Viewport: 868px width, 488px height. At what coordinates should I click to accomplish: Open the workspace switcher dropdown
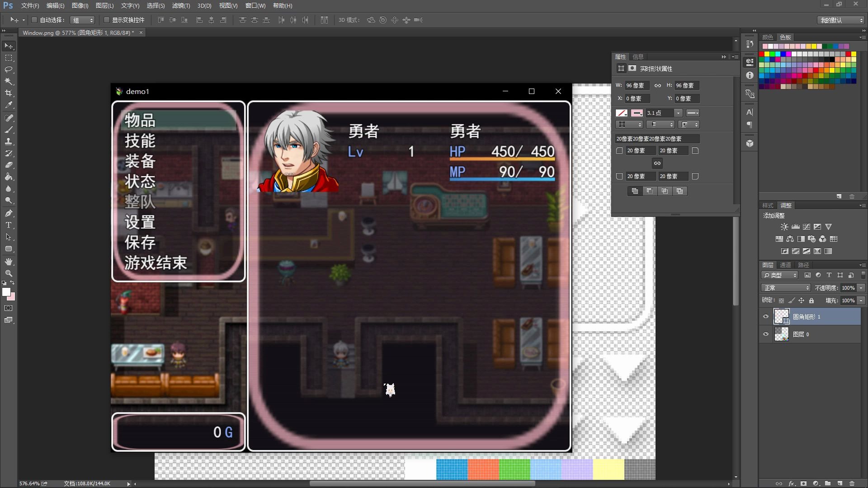click(841, 20)
